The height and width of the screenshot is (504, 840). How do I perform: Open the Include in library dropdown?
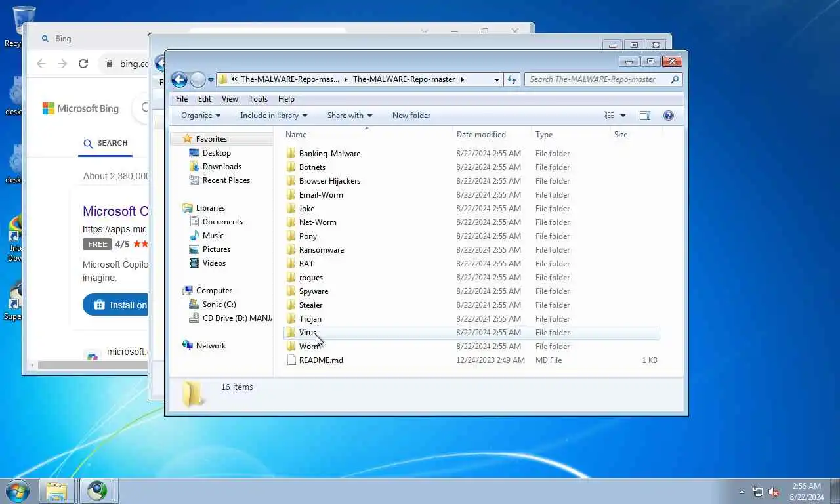(x=274, y=115)
